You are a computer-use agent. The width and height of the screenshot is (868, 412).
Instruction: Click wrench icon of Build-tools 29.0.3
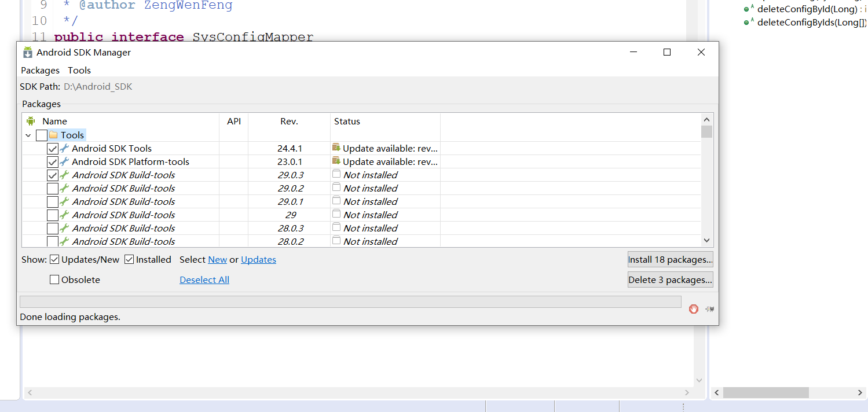coord(64,175)
